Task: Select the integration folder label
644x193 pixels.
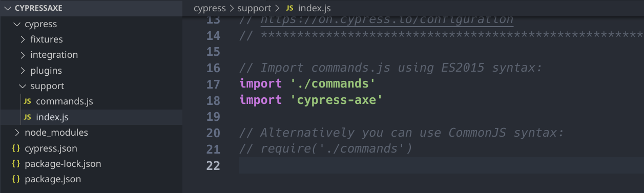Action: tap(54, 55)
